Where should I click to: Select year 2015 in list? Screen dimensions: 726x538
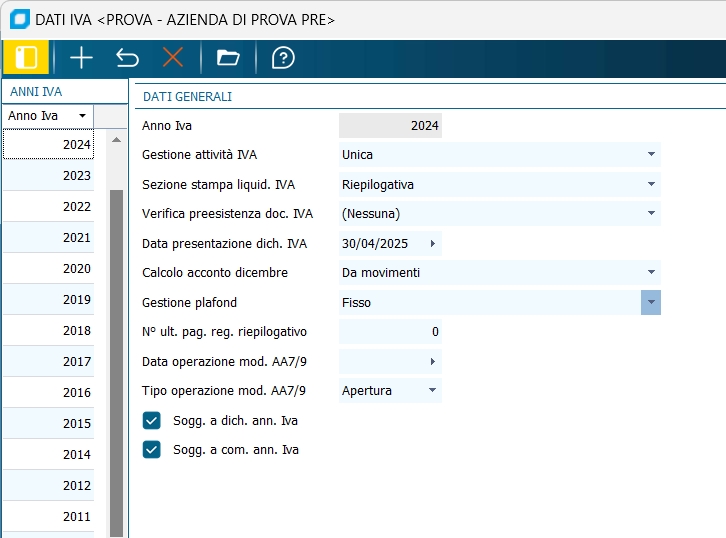pyautogui.click(x=49, y=424)
